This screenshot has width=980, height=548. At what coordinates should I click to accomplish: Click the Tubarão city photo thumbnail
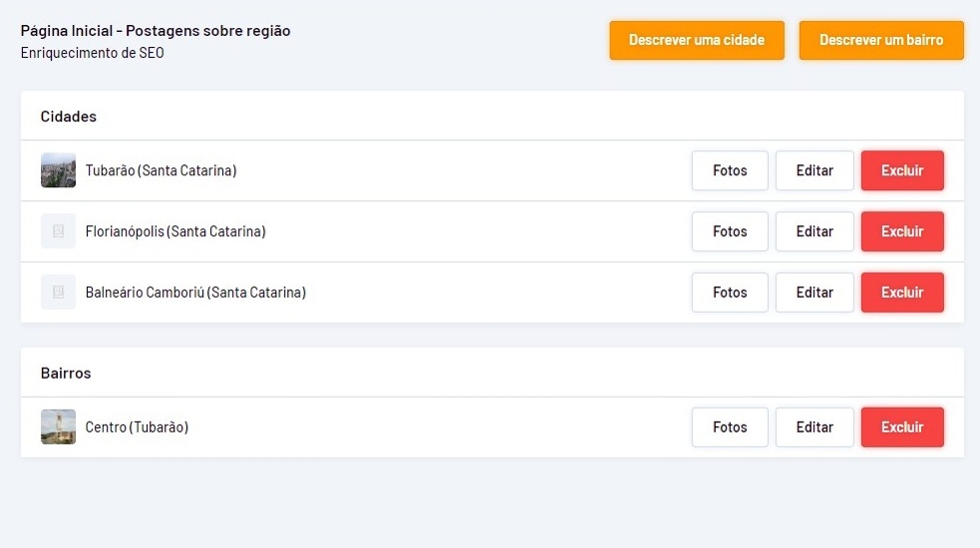tap(58, 170)
